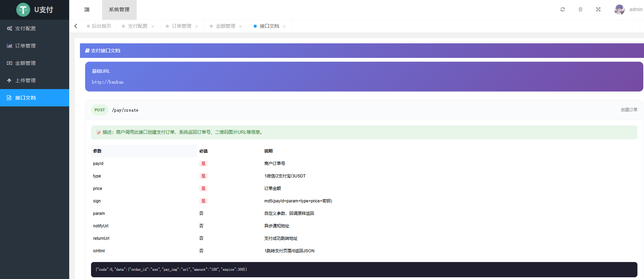
Task: Click the 必填 column header
Action: (x=203, y=151)
